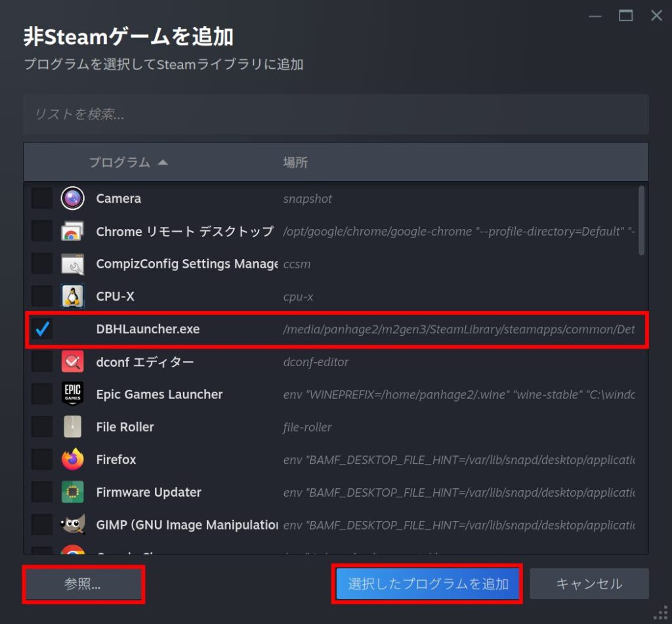Select the File Roller program name
This screenshot has height=624, width=672.
[125, 427]
